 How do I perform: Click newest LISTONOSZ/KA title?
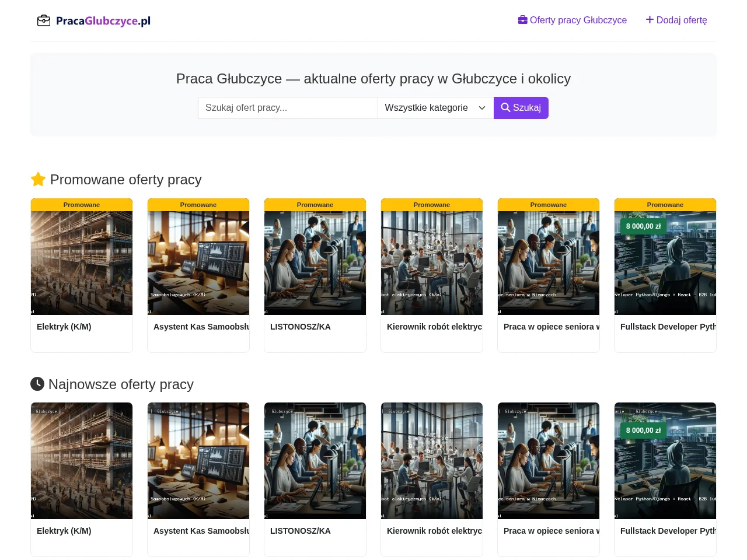(301, 531)
